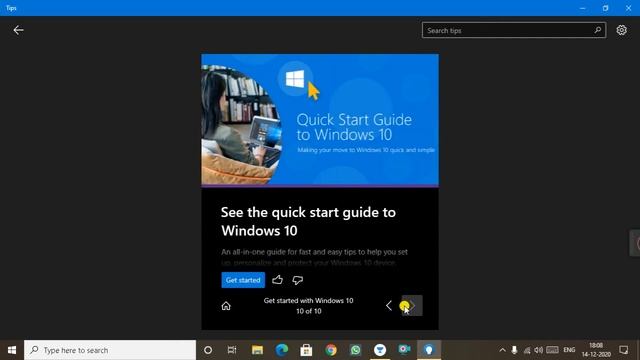Click the tip title See the quick start guide
The width and height of the screenshot is (640, 360).
tap(308, 221)
